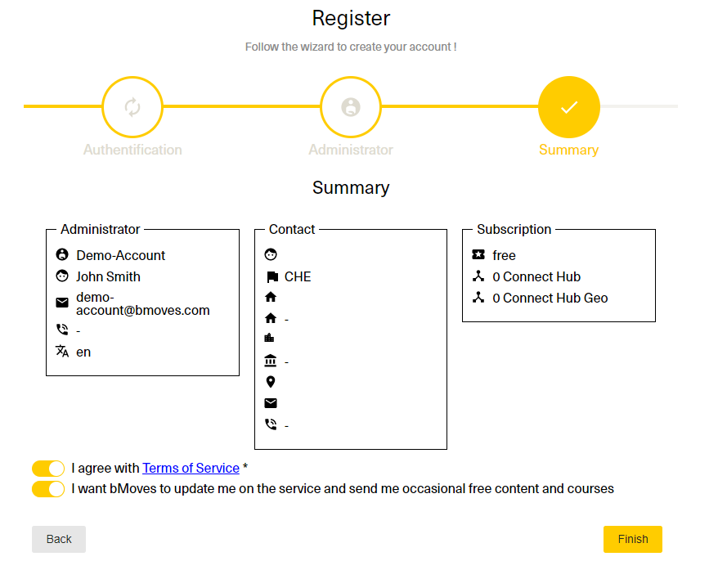The image size is (727, 588).
Task: Click the Demo-Account user icon
Action: [x=62, y=255]
